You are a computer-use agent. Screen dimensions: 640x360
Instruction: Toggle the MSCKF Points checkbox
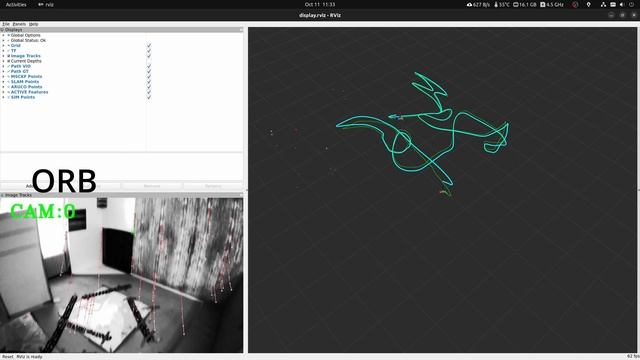(149, 76)
